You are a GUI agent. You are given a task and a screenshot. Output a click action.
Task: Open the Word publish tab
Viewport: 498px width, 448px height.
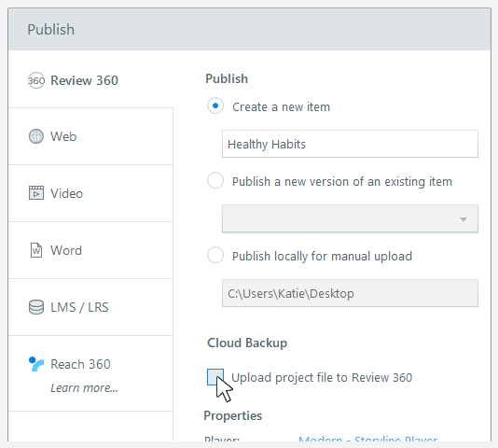click(x=90, y=250)
